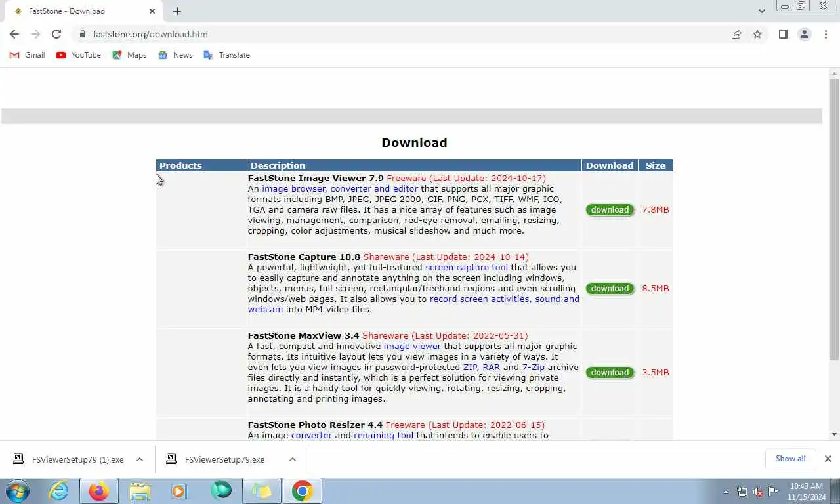Click the address bar showing faststone.org/download.htm
The image size is (840, 504).
[x=400, y=34]
